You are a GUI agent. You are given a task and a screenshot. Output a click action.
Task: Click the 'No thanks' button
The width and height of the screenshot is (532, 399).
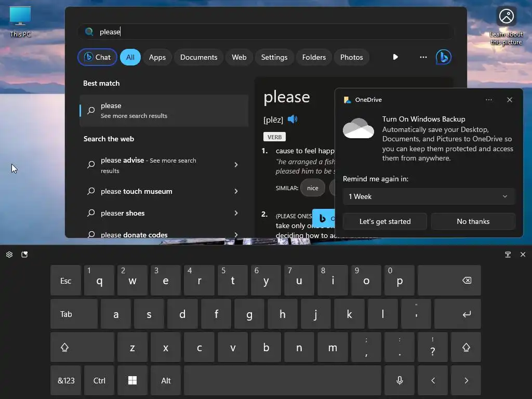point(473,221)
